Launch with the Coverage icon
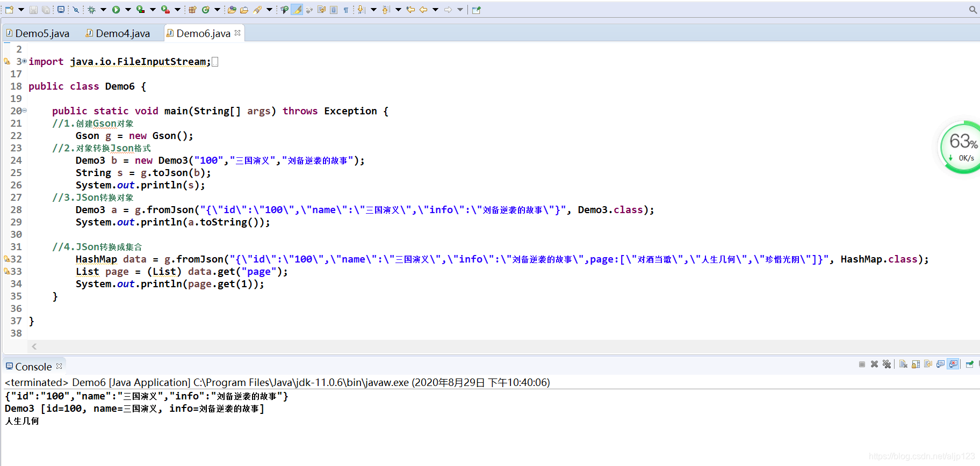The image size is (980, 466). 140,10
